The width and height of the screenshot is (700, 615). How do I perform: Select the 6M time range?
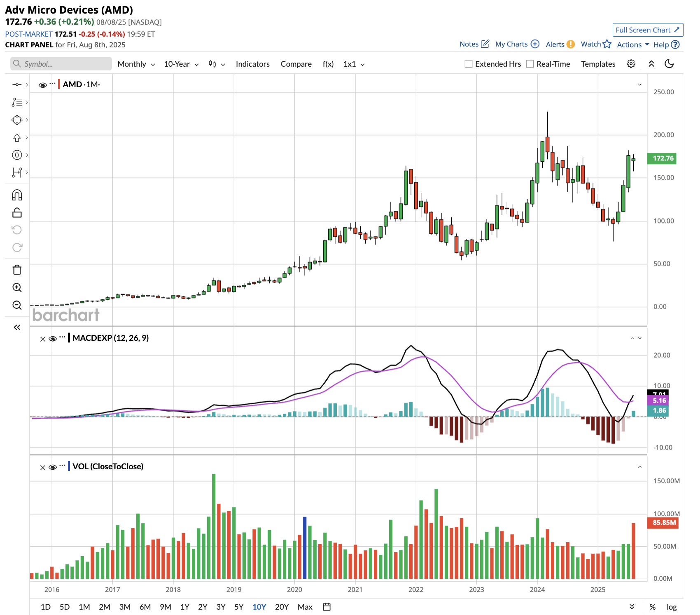click(145, 607)
